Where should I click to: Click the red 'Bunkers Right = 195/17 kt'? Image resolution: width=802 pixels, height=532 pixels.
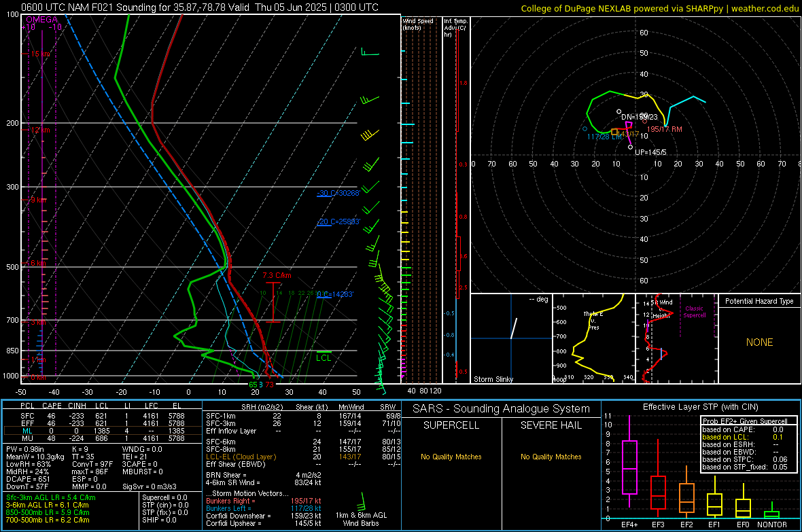point(264,501)
